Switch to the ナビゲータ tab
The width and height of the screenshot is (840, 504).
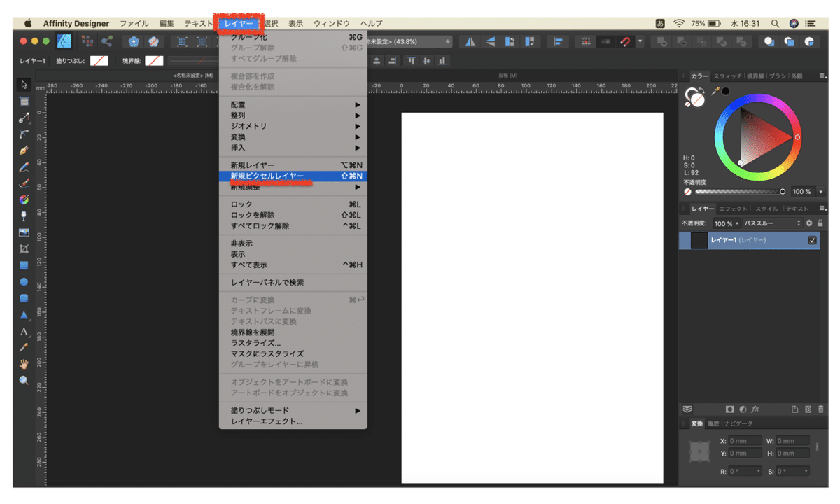click(x=738, y=423)
